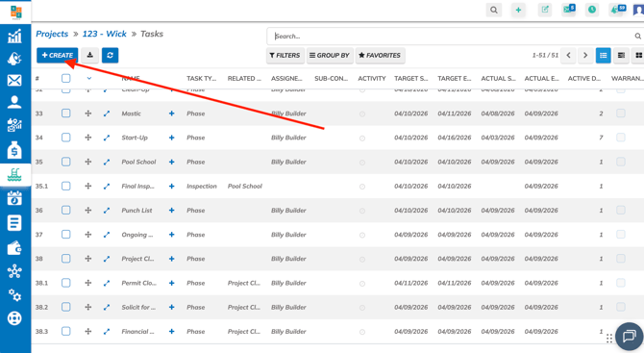Viewport: 644px width, 353px height.
Task: Click the company logo at top left
Action: 15,12
